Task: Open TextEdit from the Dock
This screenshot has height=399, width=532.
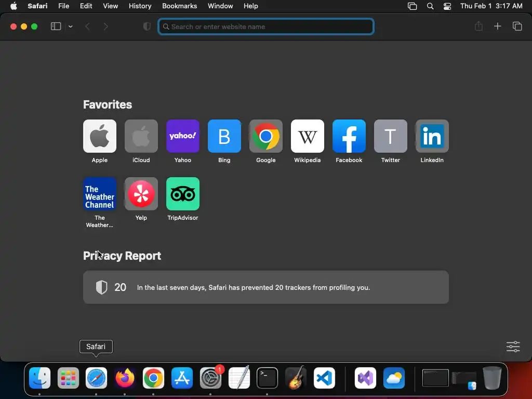Action: (x=239, y=378)
